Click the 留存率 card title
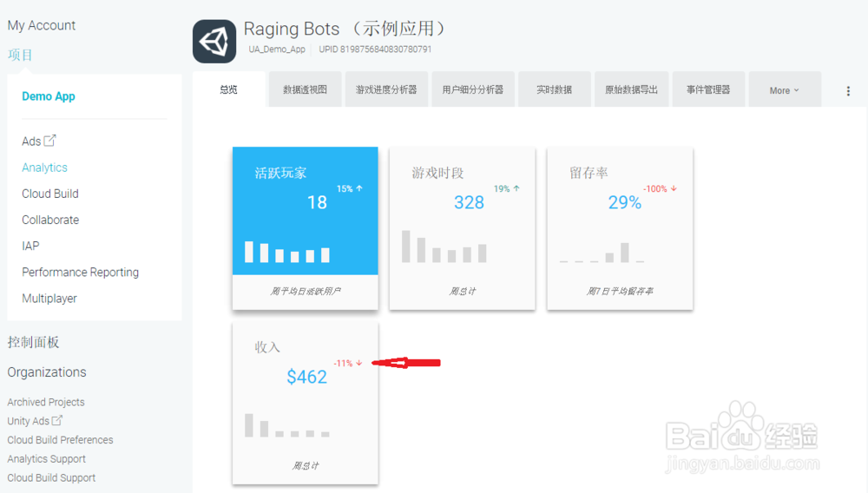 [x=589, y=174]
